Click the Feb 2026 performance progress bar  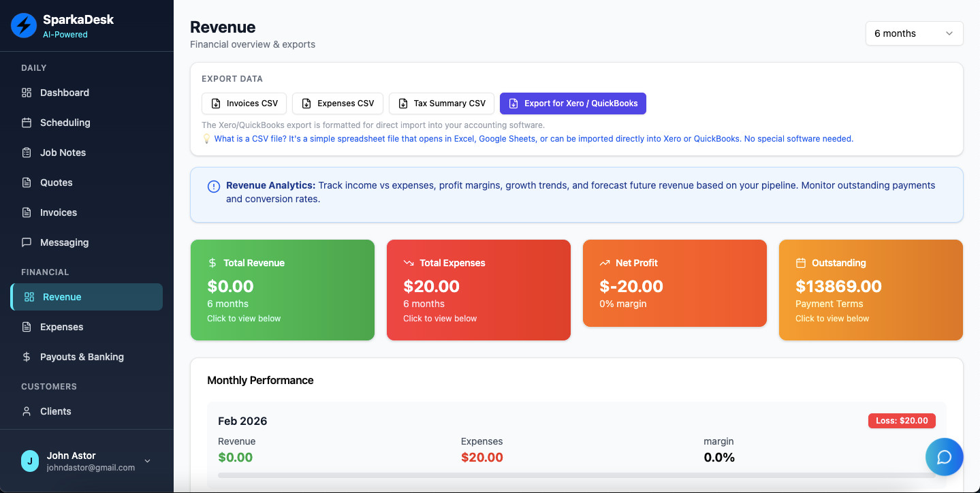coord(577,475)
